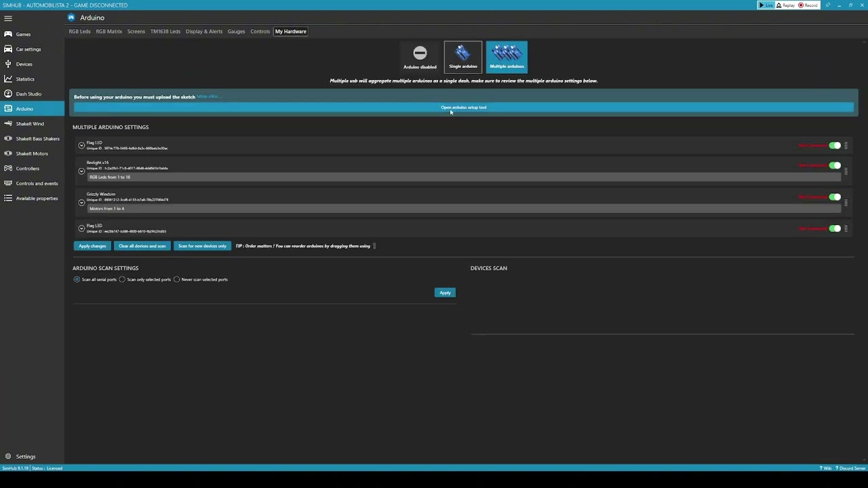The height and width of the screenshot is (488, 868).
Task: Grab drag handle of Grizzly Windsim row
Action: point(846,202)
